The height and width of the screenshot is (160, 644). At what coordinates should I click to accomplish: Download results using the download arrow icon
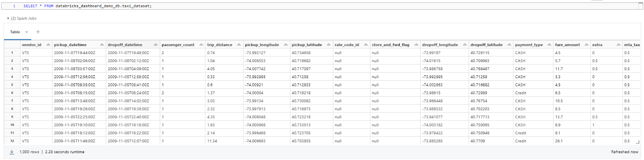12,152
